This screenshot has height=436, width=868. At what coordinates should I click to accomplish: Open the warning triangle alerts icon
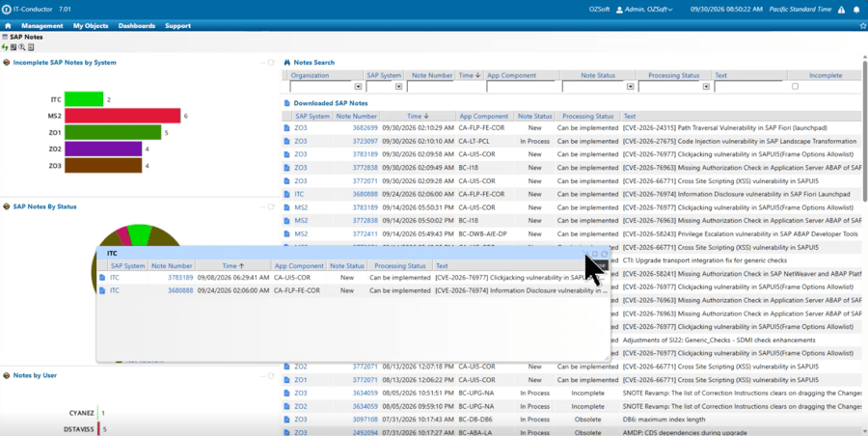coord(841,10)
